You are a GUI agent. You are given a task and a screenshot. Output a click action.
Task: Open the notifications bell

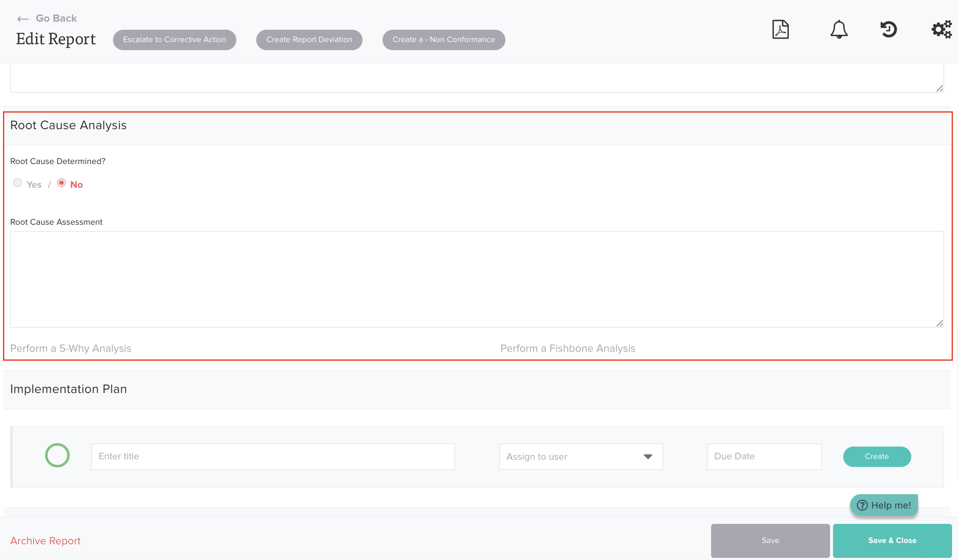click(839, 30)
